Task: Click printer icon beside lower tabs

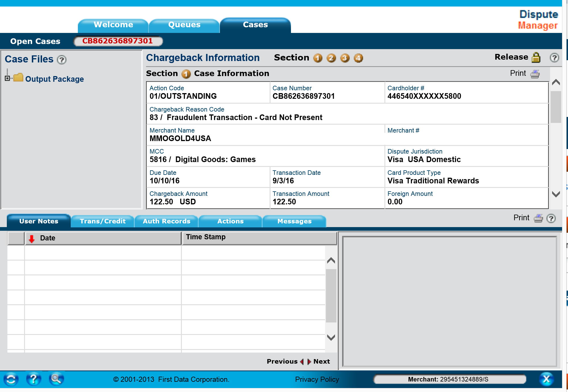Action: [538, 218]
